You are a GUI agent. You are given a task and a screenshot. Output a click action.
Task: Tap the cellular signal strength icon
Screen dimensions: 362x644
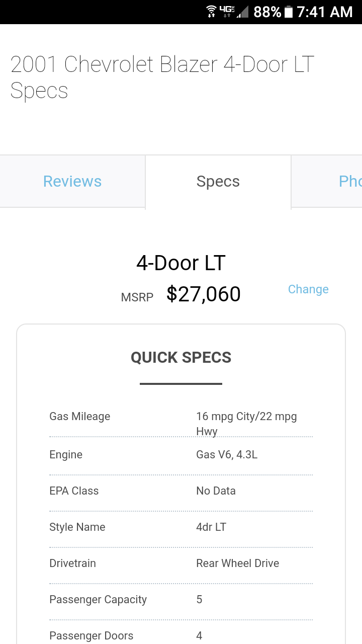point(243,12)
